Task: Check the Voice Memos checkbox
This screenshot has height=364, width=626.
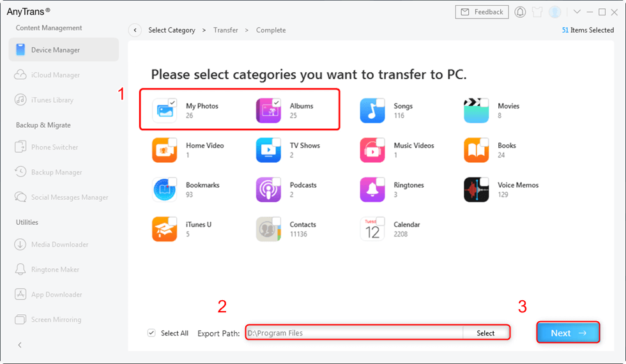Action: pos(484,181)
